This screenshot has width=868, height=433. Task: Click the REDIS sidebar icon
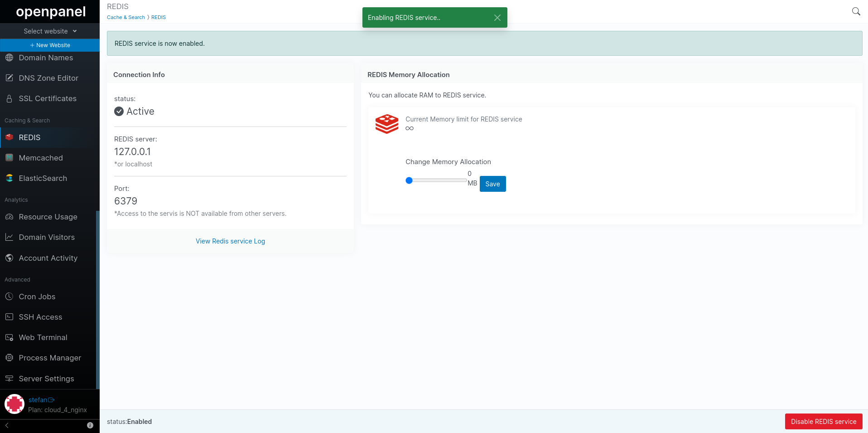tap(9, 137)
